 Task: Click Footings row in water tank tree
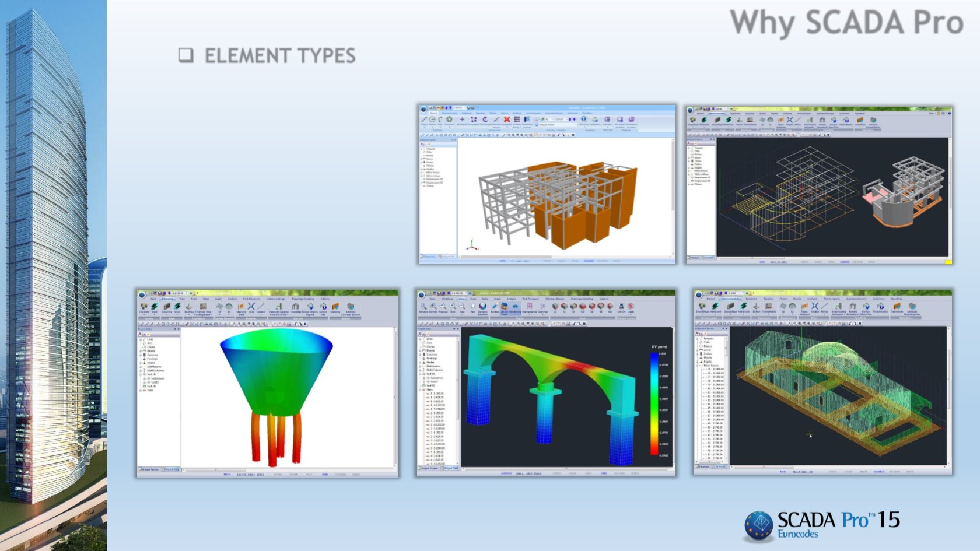coord(150,359)
